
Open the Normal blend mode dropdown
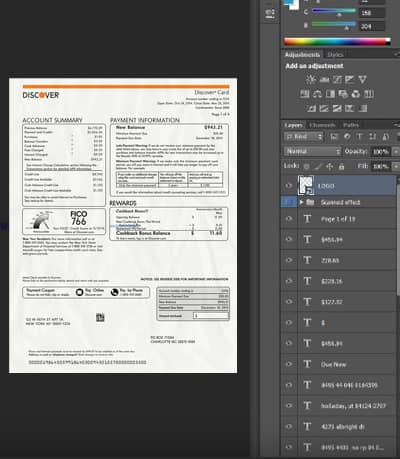(x=313, y=151)
